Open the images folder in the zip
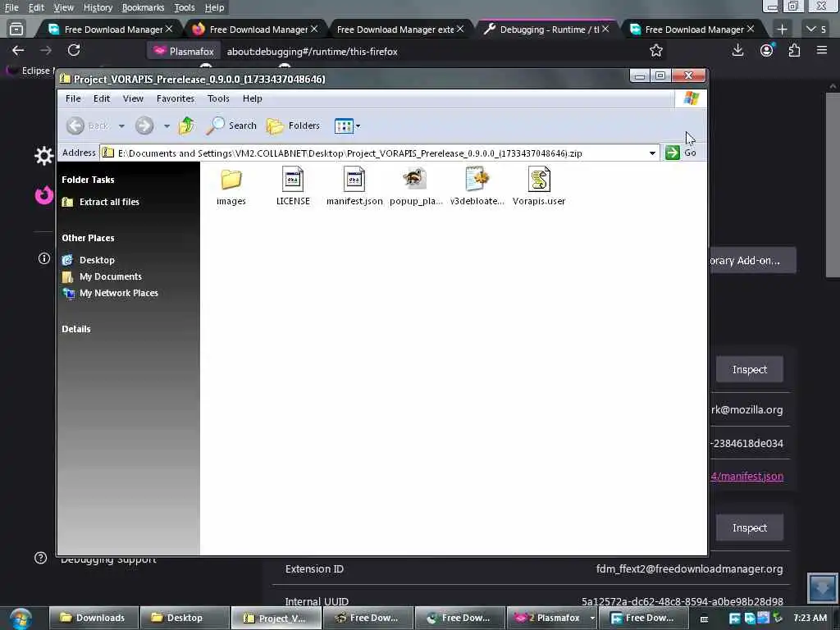 click(231, 186)
